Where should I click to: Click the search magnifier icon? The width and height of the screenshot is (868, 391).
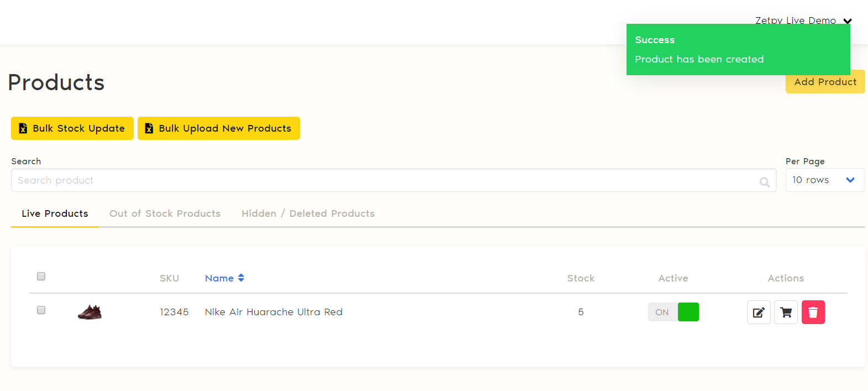pyautogui.click(x=765, y=182)
